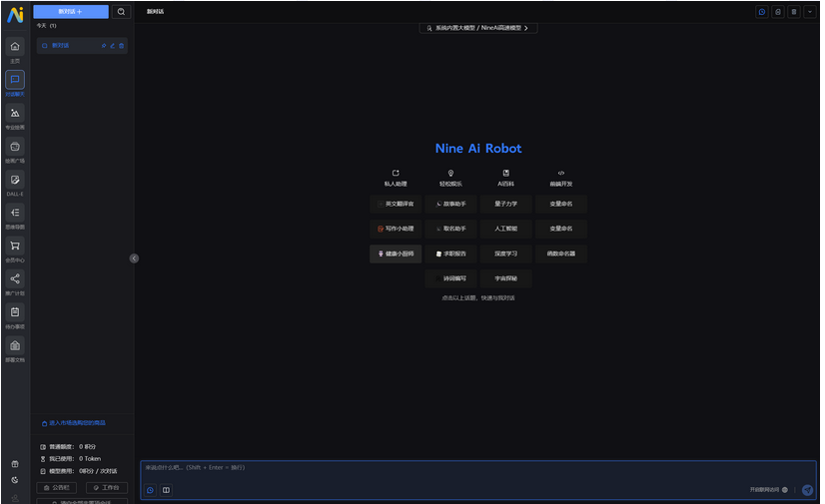Choose the 写作小助理 prompt
The image size is (825, 504).
pyautogui.click(x=396, y=229)
